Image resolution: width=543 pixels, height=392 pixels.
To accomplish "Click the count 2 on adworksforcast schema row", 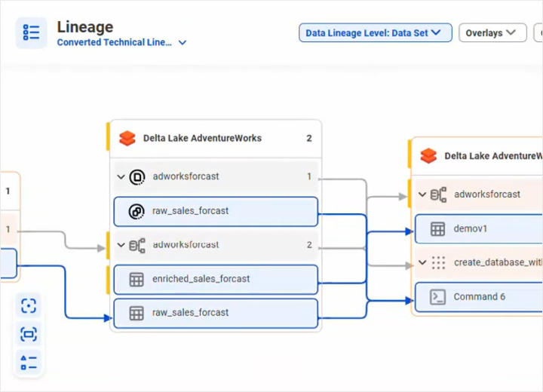I will [x=309, y=245].
